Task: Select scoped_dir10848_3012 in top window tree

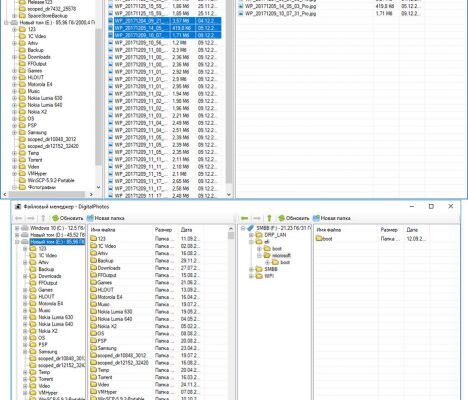Action: [52, 139]
